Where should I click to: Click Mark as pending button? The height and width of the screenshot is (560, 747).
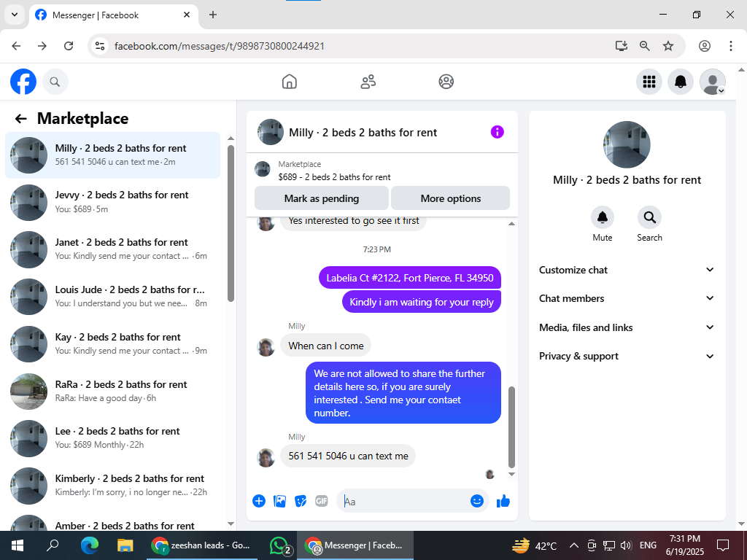click(x=322, y=198)
